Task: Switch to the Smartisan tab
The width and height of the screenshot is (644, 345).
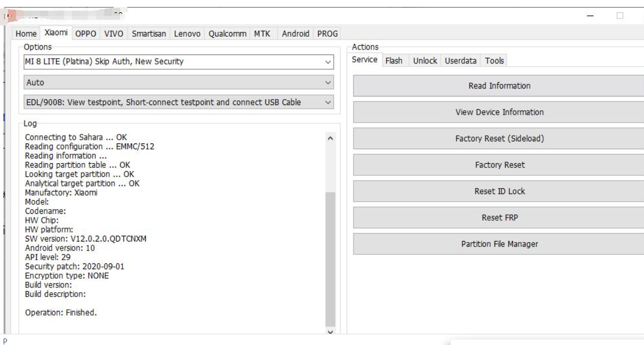Action: click(149, 34)
